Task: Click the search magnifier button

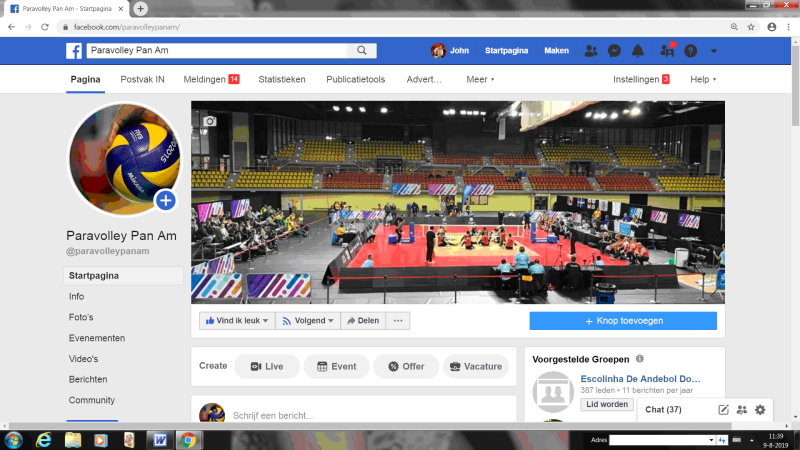Action: click(x=362, y=51)
